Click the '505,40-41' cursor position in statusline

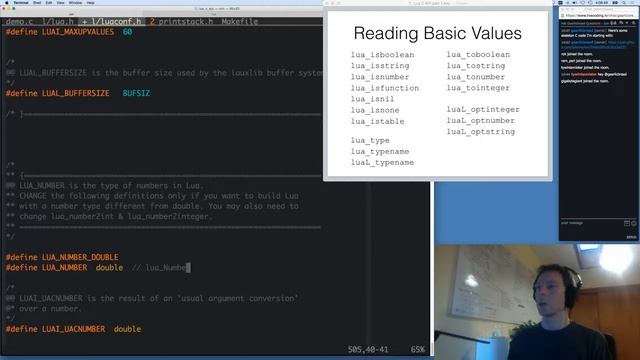click(x=368, y=349)
